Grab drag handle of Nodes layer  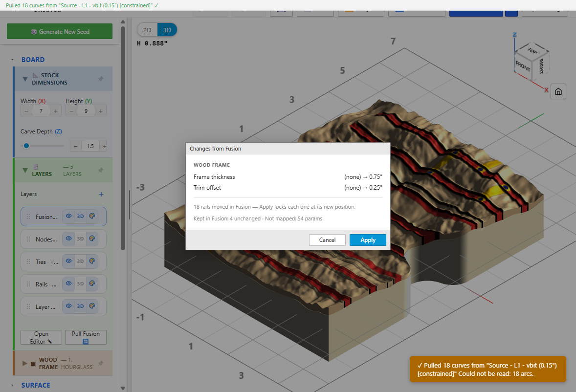[x=28, y=239]
